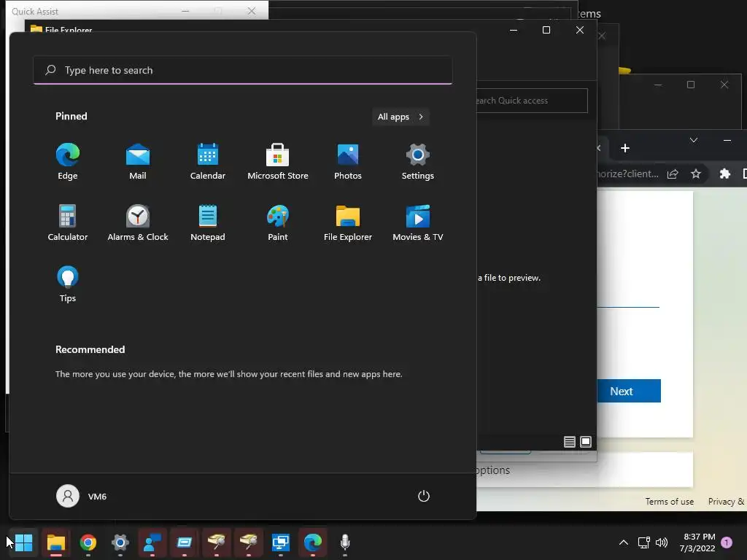
Task: Open the network status tray icon
Action: click(x=644, y=542)
